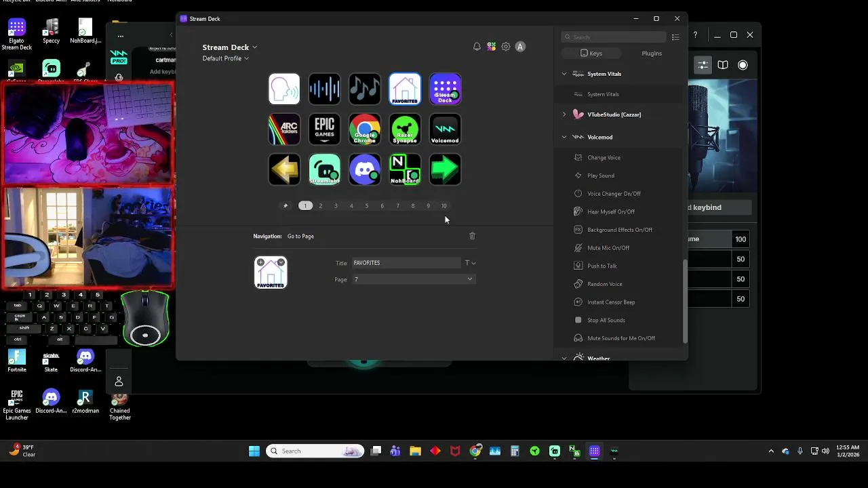Open the Stream Deck device dropdown
Viewport: 868px width, 488px height.
(230, 47)
